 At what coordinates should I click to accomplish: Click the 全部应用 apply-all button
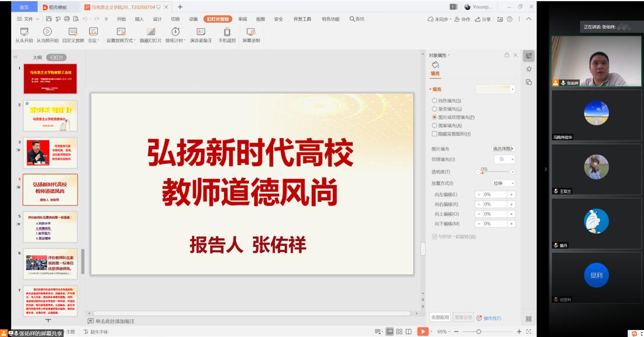(440, 317)
